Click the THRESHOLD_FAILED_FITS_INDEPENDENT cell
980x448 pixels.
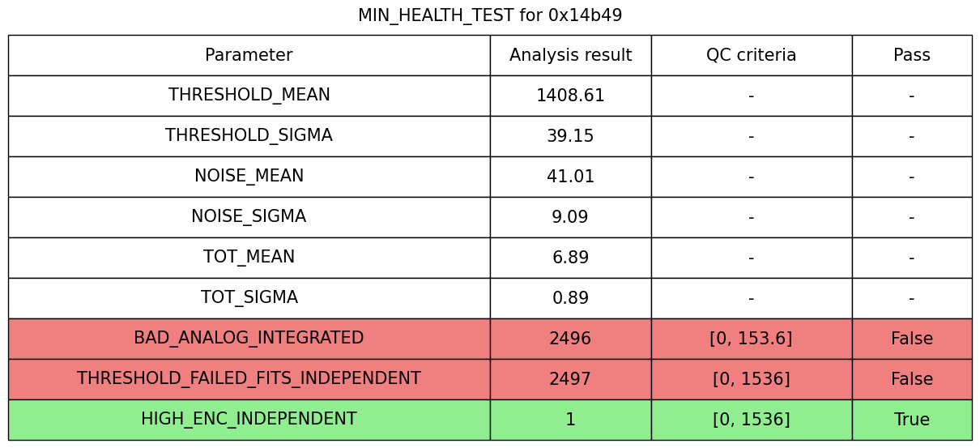(249, 379)
